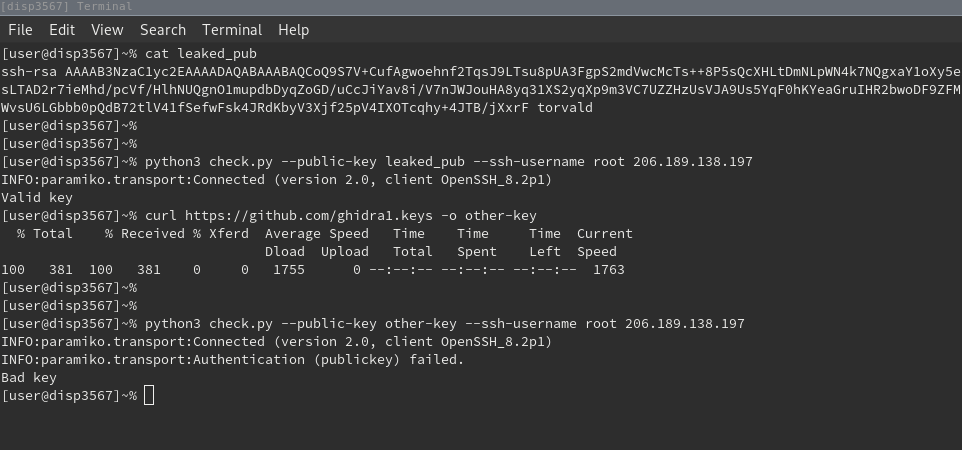Click the 'ssh-rsa' key type text
962x450 pixels.
tap(29, 72)
